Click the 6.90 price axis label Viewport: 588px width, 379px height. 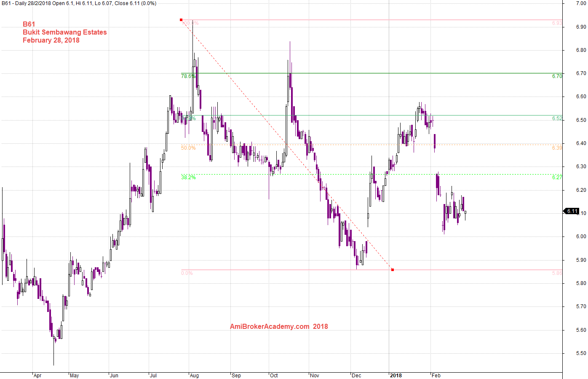click(x=581, y=27)
